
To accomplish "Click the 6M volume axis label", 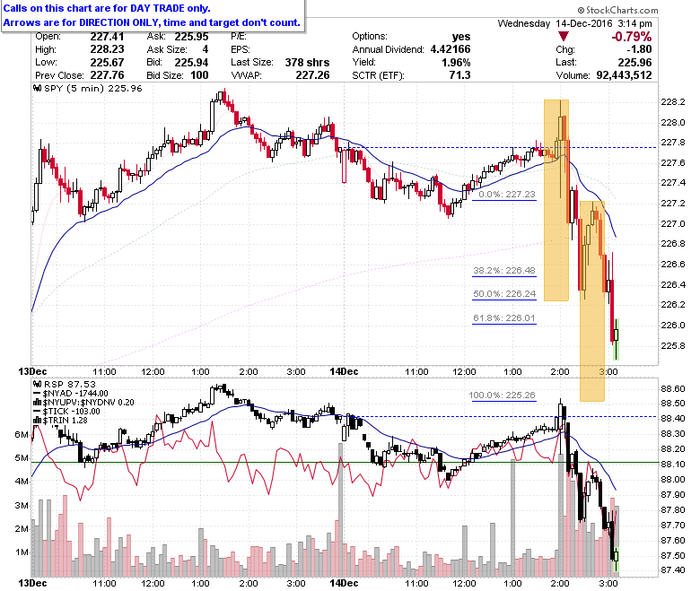I will pyautogui.click(x=22, y=434).
